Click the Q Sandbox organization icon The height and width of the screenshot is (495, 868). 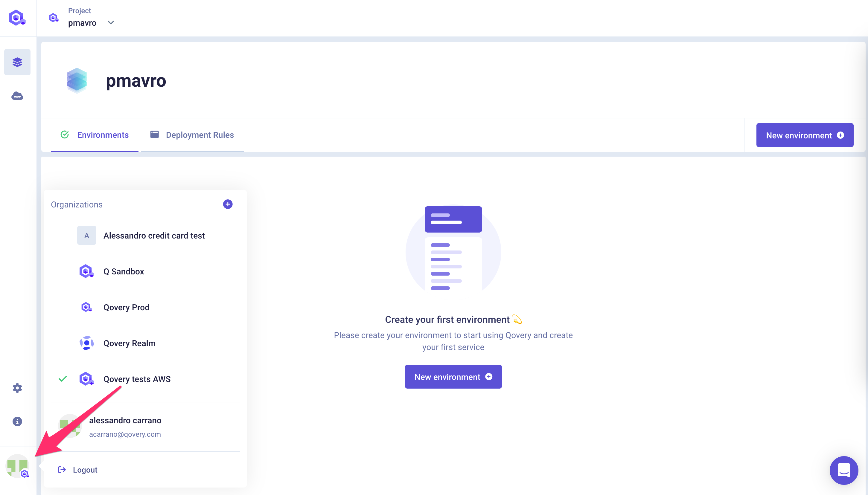pos(86,271)
